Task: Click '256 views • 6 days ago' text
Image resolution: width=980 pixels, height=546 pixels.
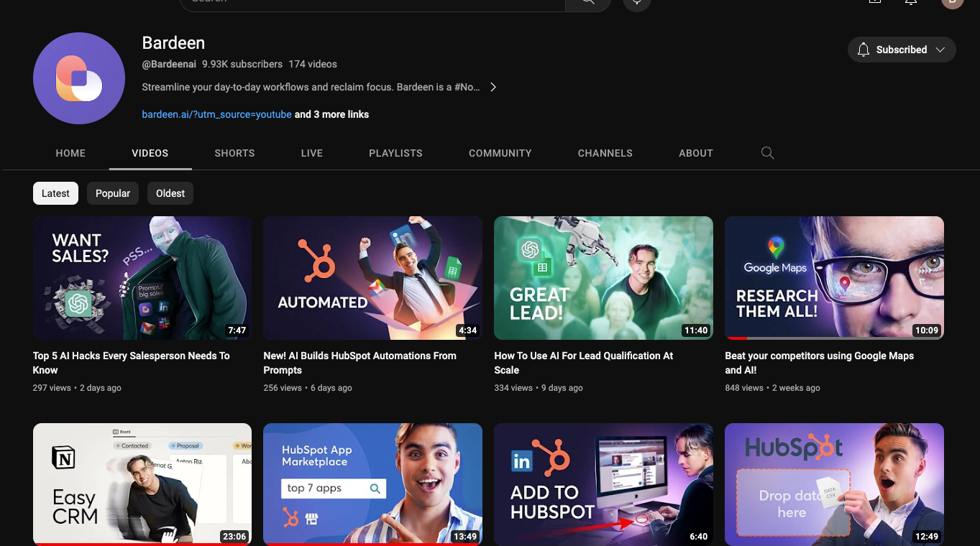Action: click(308, 388)
